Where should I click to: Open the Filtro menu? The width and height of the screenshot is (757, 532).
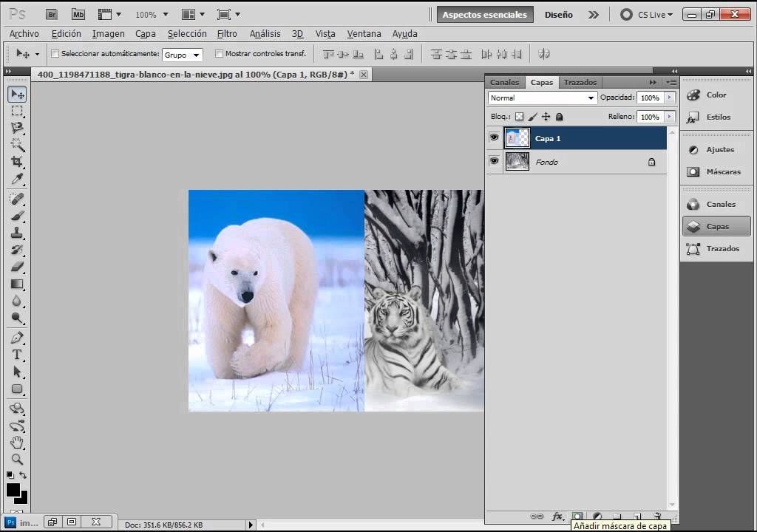[227, 34]
